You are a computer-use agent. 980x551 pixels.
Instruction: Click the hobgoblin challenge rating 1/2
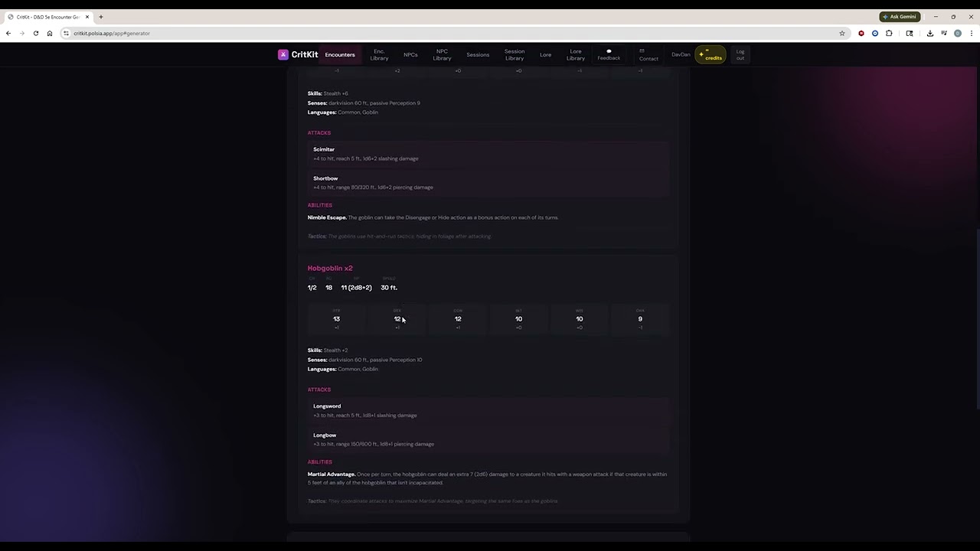312,288
